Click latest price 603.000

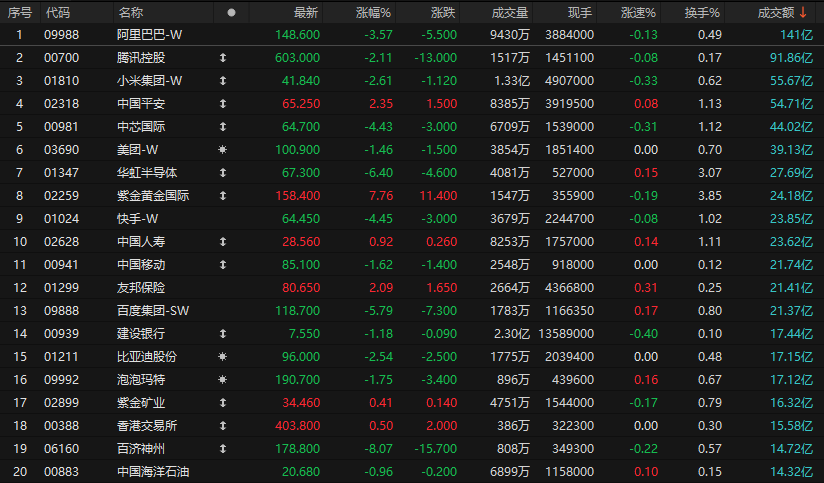pos(297,58)
